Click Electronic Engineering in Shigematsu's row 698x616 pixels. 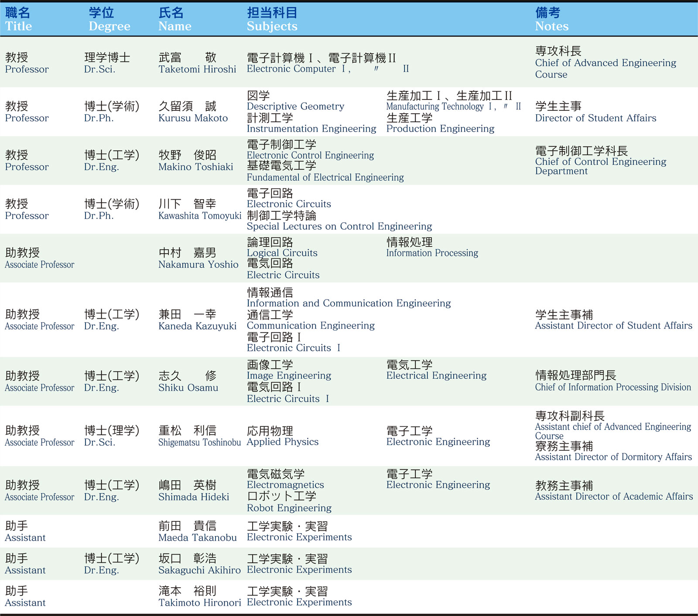point(438,442)
